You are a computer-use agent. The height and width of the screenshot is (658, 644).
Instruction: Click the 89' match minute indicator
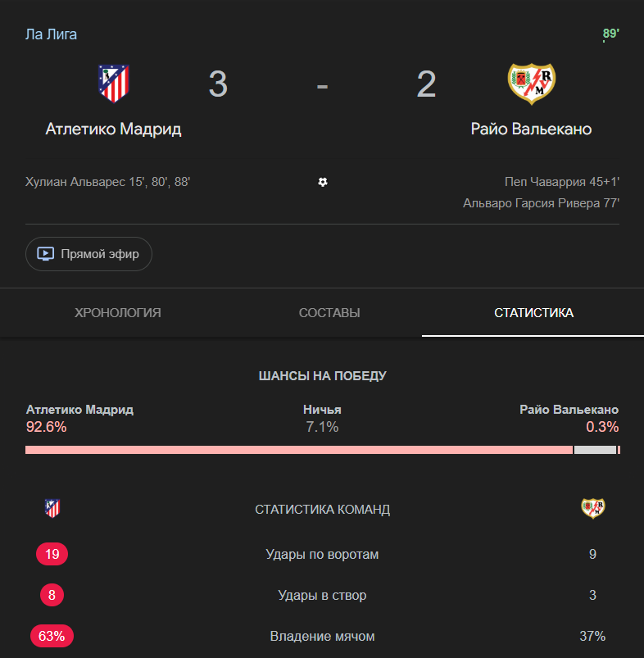click(610, 34)
